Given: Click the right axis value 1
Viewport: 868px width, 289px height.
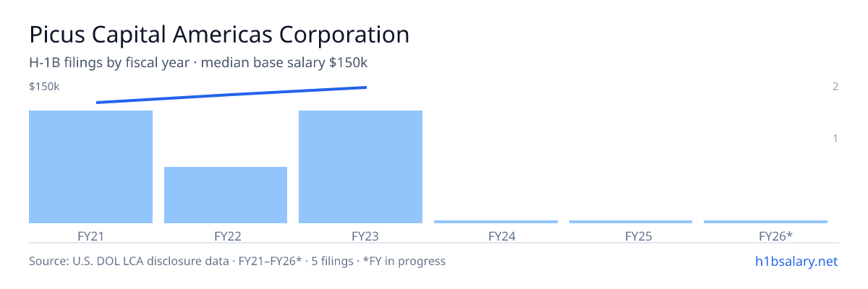Looking at the screenshot, I should (835, 138).
